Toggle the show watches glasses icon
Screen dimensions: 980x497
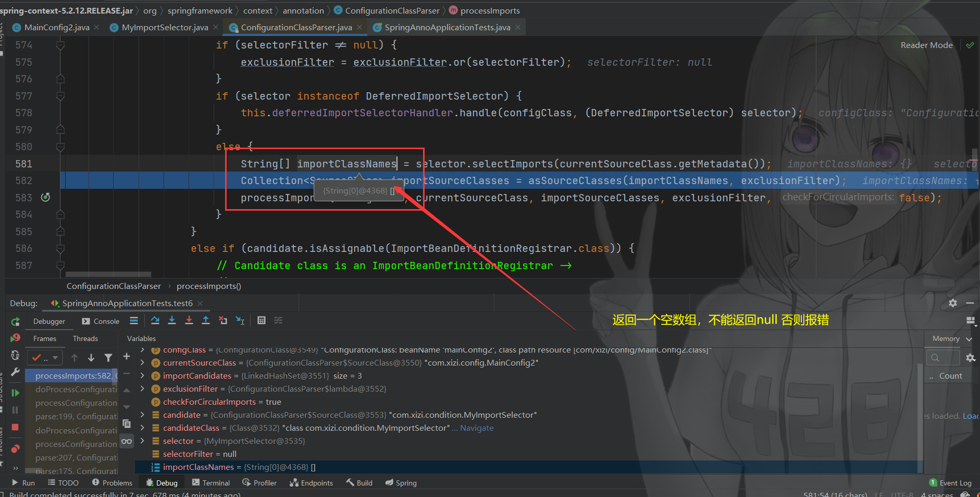click(x=126, y=441)
